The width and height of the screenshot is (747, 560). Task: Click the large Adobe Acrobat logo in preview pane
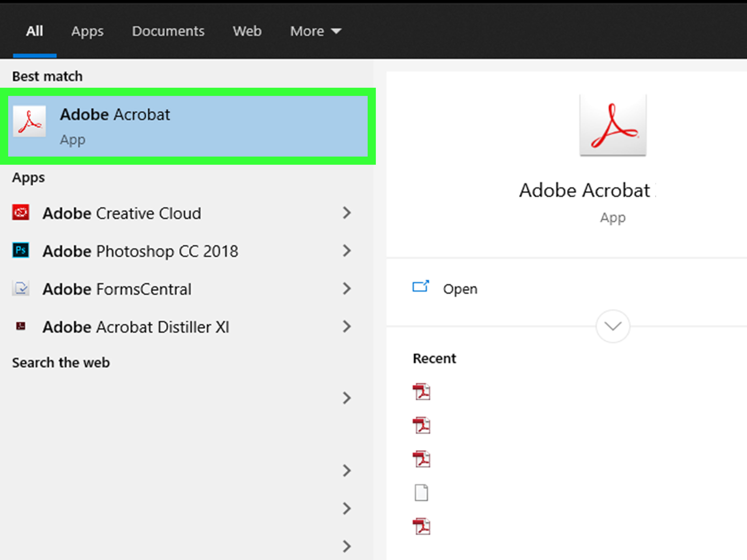[x=613, y=125]
